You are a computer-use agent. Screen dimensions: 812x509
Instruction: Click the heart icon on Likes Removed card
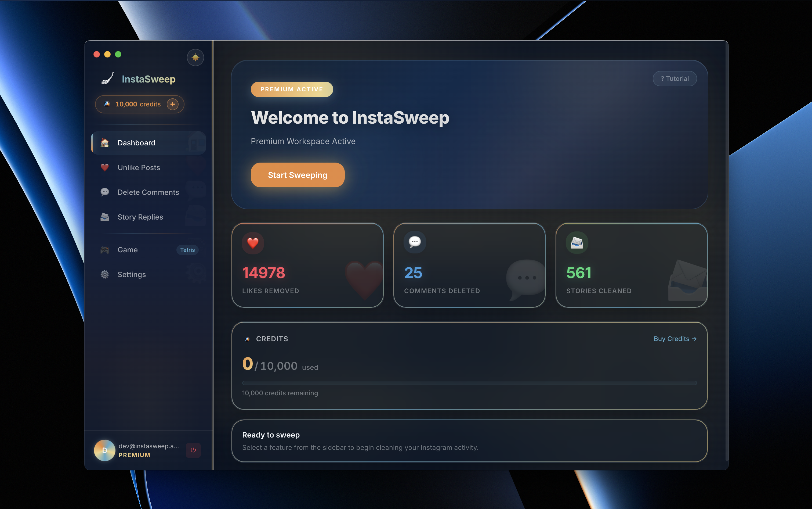[252, 243]
